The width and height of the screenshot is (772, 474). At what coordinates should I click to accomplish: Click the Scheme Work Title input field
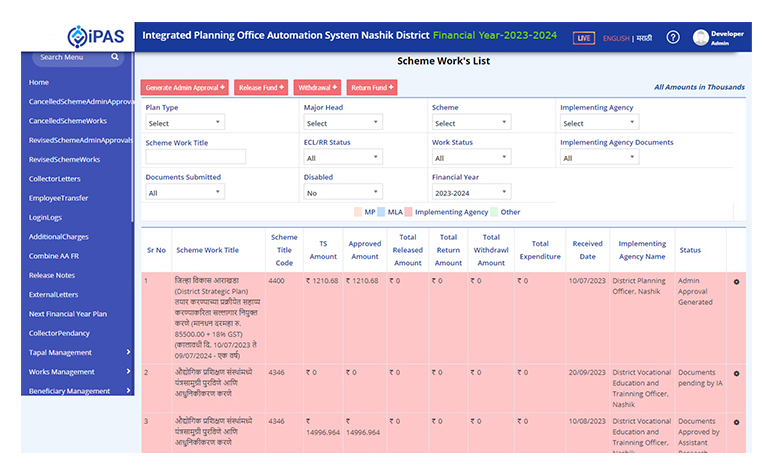(195, 157)
